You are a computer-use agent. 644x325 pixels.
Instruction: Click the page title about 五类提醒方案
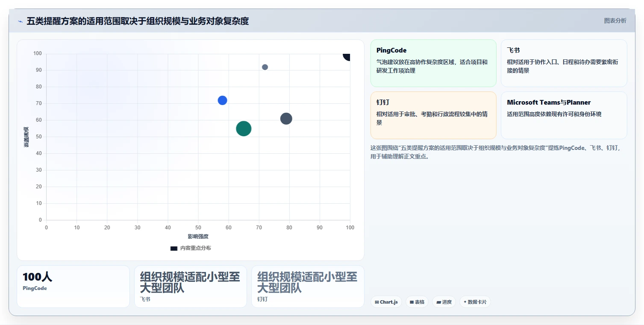(138, 21)
